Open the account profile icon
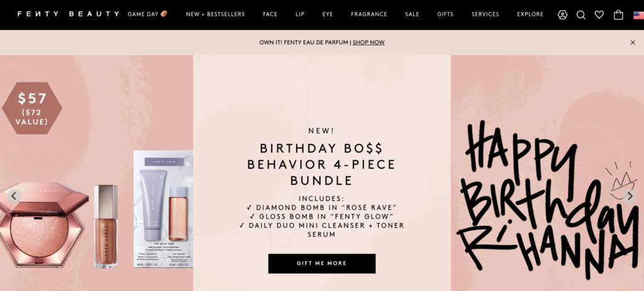 tap(562, 15)
